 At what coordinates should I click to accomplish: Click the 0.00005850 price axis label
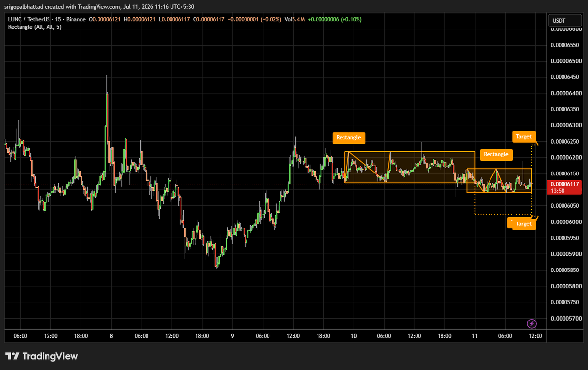pos(566,270)
